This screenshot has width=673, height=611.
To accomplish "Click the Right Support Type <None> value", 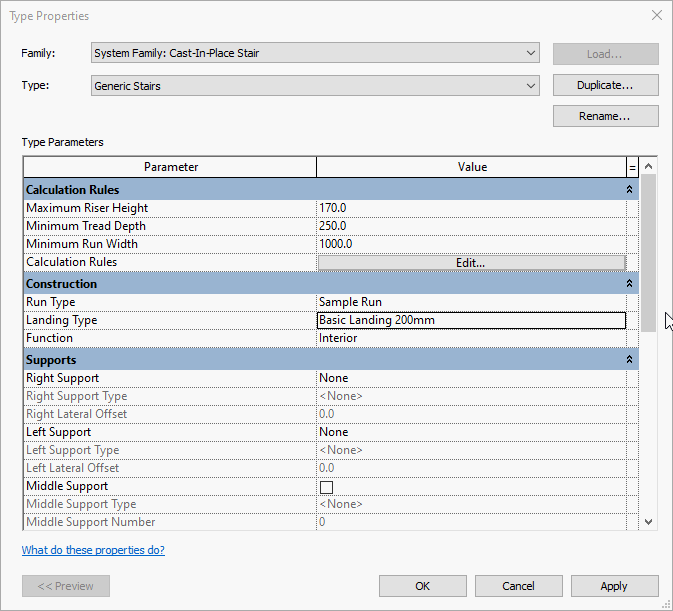I will coord(471,396).
